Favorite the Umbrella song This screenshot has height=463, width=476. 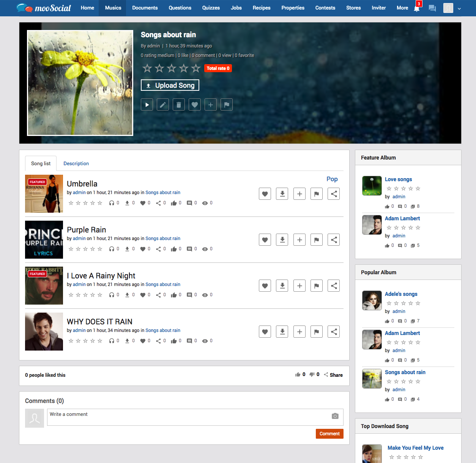265,194
